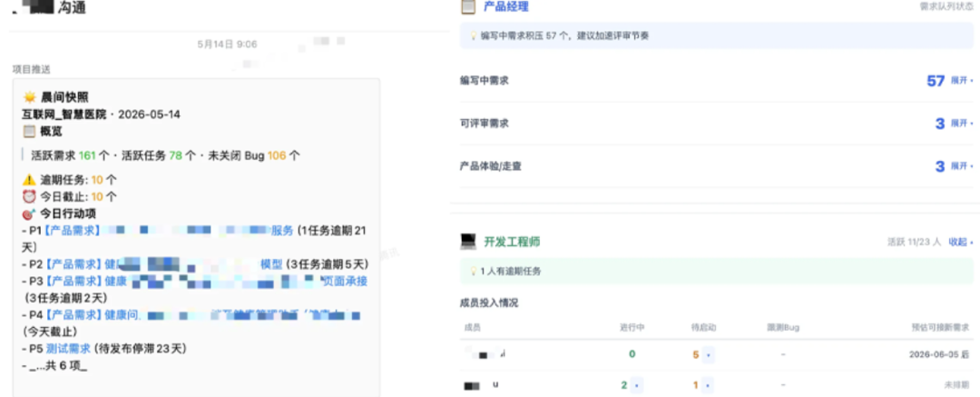Click the lightbulb icon in 1人有逾期任务 tip
The width and height of the screenshot is (980, 397).
[473, 272]
